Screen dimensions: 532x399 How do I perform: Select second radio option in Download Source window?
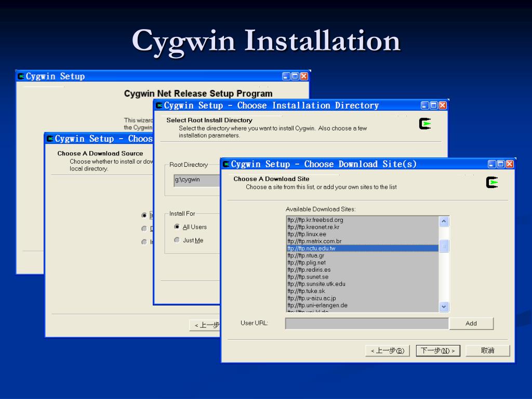[144, 229]
